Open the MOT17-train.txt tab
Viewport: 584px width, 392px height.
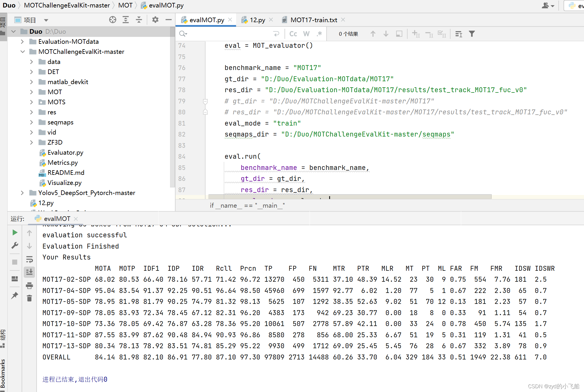314,20
